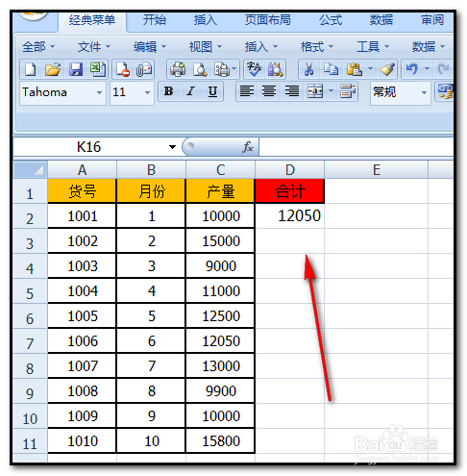The height and width of the screenshot is (476, 467).
Task: Select the red 合计 header cell
Action: coord(290,191)
